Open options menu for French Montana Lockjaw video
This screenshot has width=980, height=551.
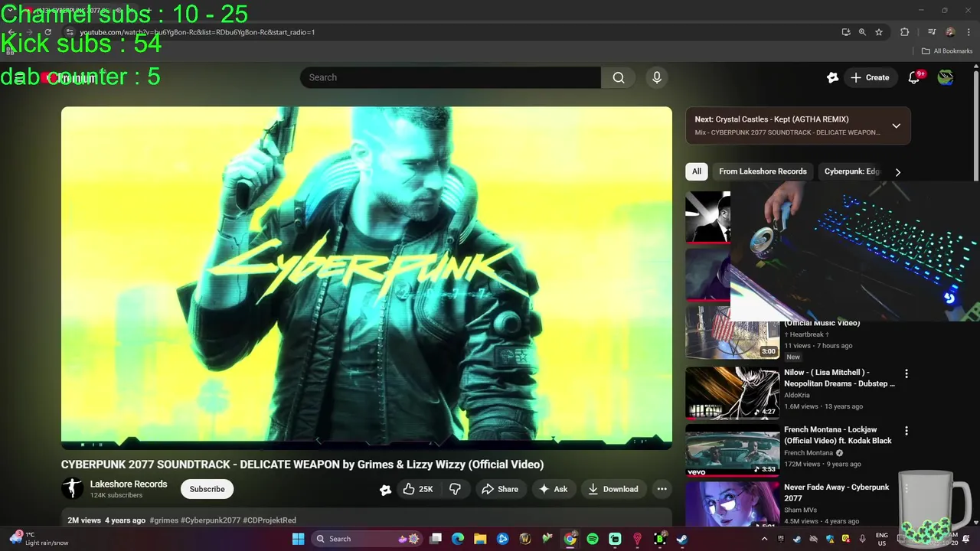pos(906,431)
